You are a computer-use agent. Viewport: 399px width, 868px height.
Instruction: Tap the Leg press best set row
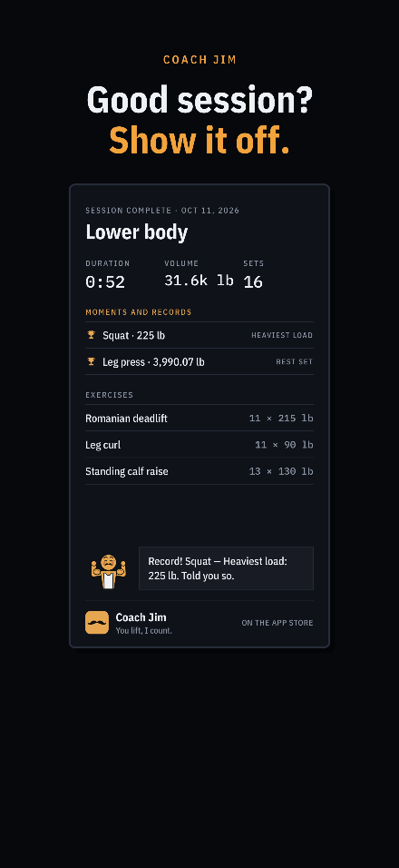[199, 361]
